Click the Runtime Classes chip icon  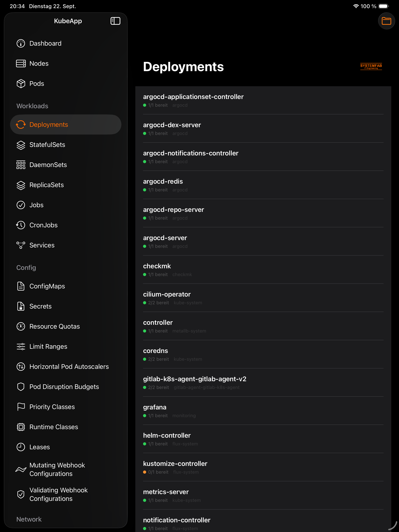pyautogui.click(x=21, y=427)
